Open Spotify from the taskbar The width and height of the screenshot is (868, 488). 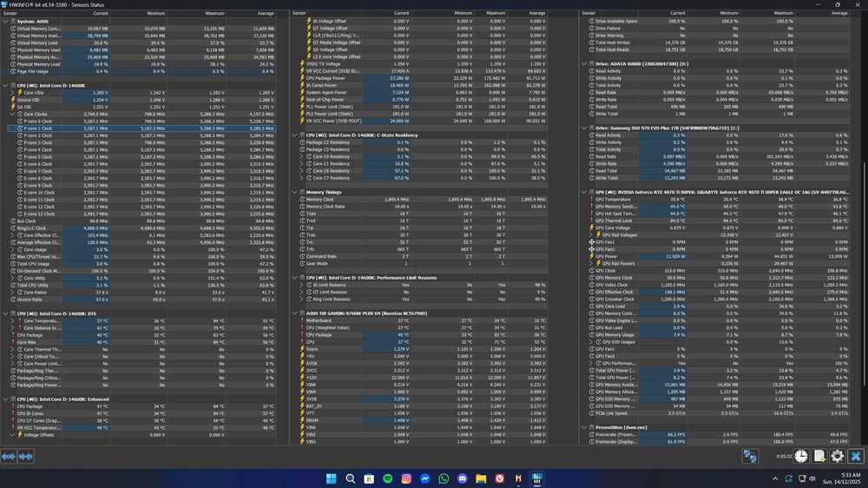[387, 478]
